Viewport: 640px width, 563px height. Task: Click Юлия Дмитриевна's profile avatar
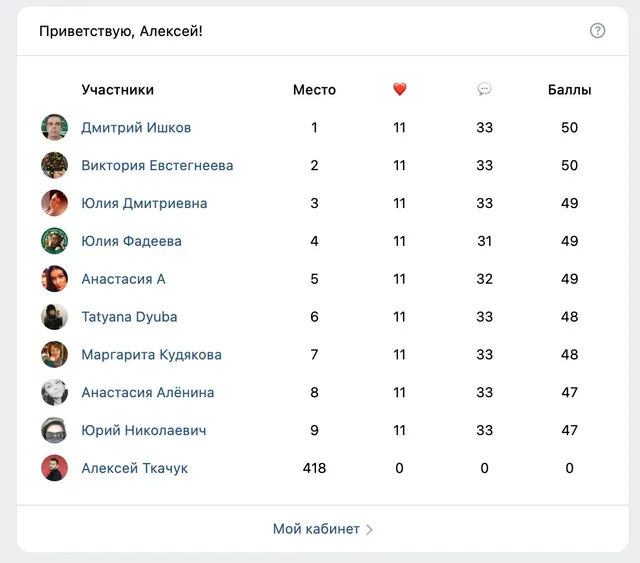(54, 203)
